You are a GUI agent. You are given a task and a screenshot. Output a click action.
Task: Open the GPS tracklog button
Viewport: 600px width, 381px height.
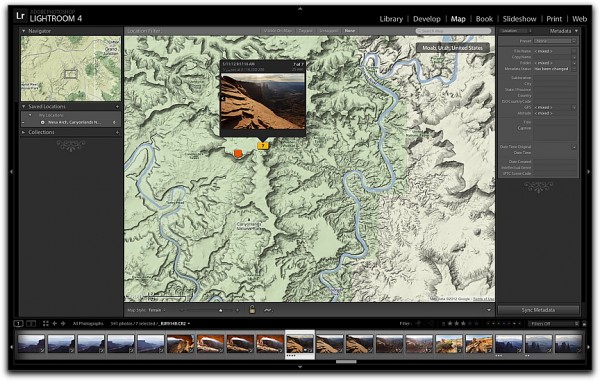coord(268,310)
